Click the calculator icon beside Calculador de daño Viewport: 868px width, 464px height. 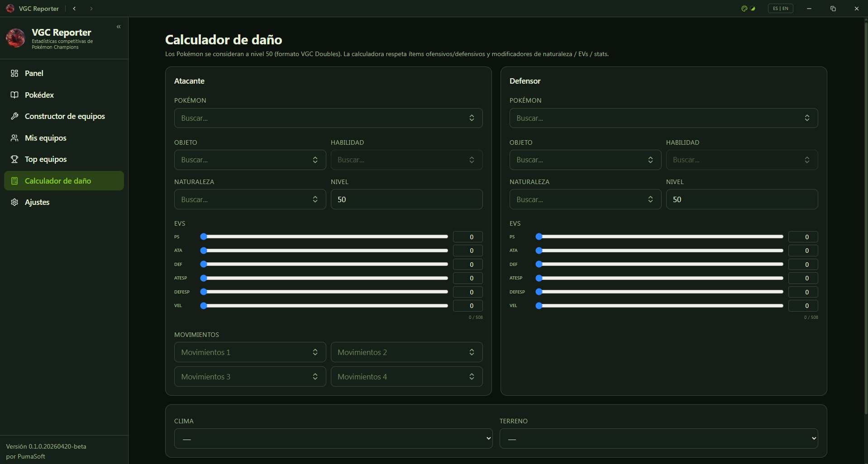pos(14,181)
